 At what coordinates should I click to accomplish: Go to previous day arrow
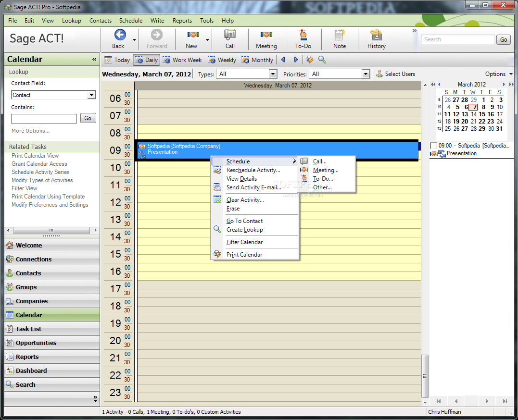point(283,60)
